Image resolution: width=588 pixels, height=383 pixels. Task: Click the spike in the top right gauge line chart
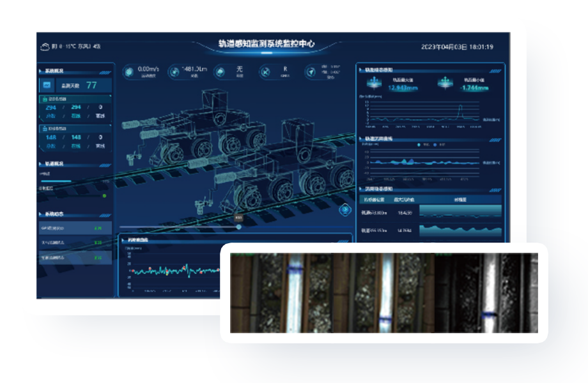click(x=461, y=112)
